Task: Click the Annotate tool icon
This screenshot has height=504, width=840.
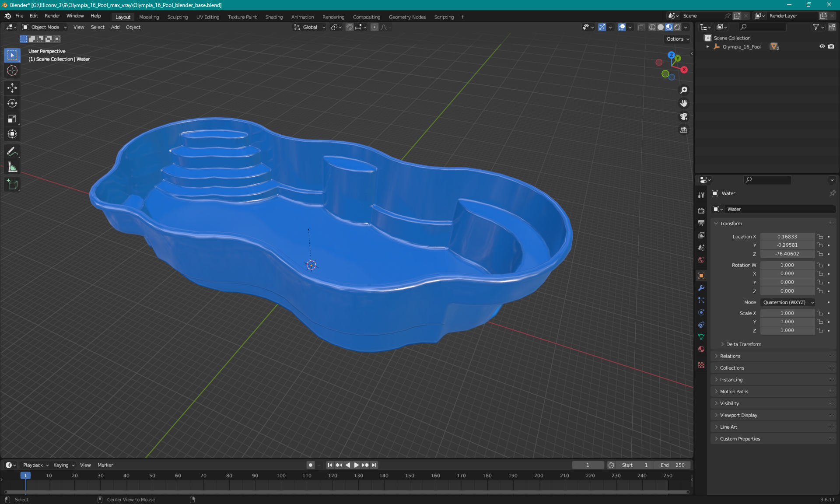Action: tap(12, 152)
